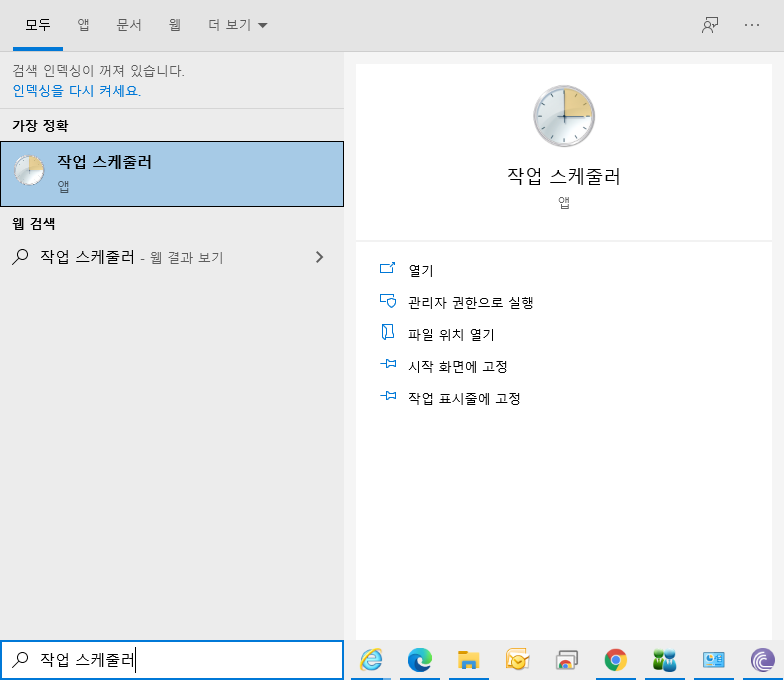Click the large clock icon in the preview pane
The height and width of the screenshot is (680, 784).
click(x=564, y=116)
